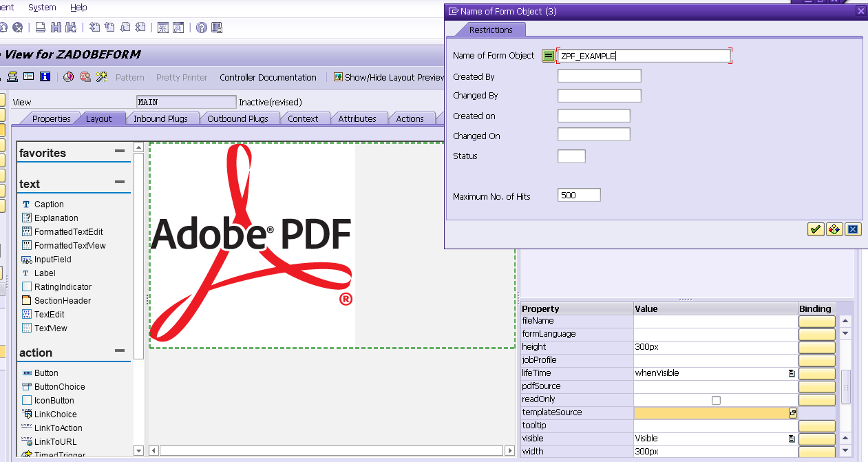This screenshot has height=462, width=868.
Task: Click the Next Page toolbar icon
Action: pos(125,28)
